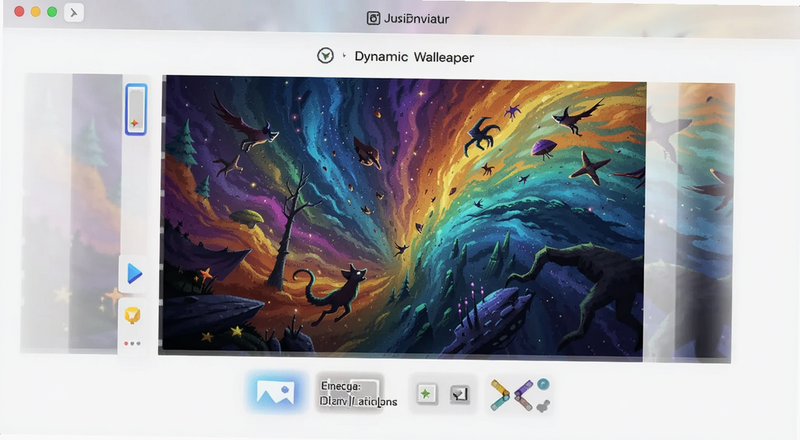Click the circled green Y icon beside title
This screenshot has height=440, width=800.
[326, 55]
